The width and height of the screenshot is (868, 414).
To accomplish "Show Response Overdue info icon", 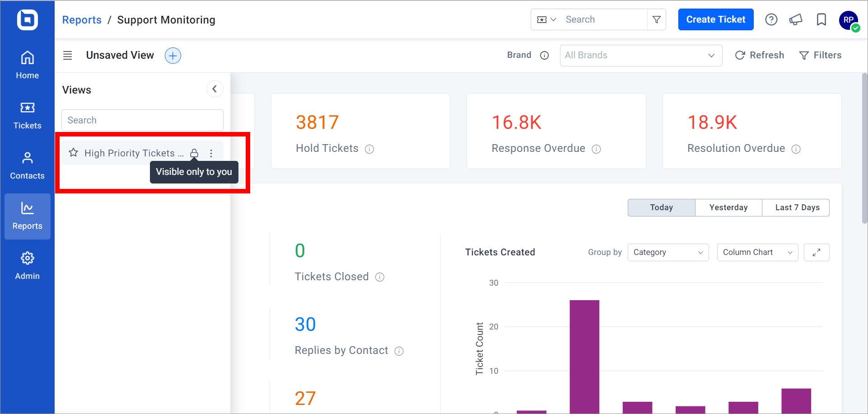I will [596, 149].
